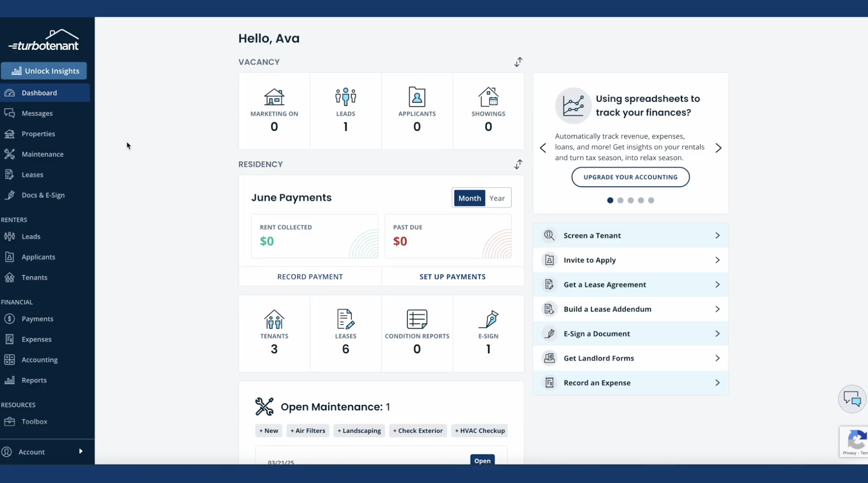Open the Accounting section

point(39,359)
